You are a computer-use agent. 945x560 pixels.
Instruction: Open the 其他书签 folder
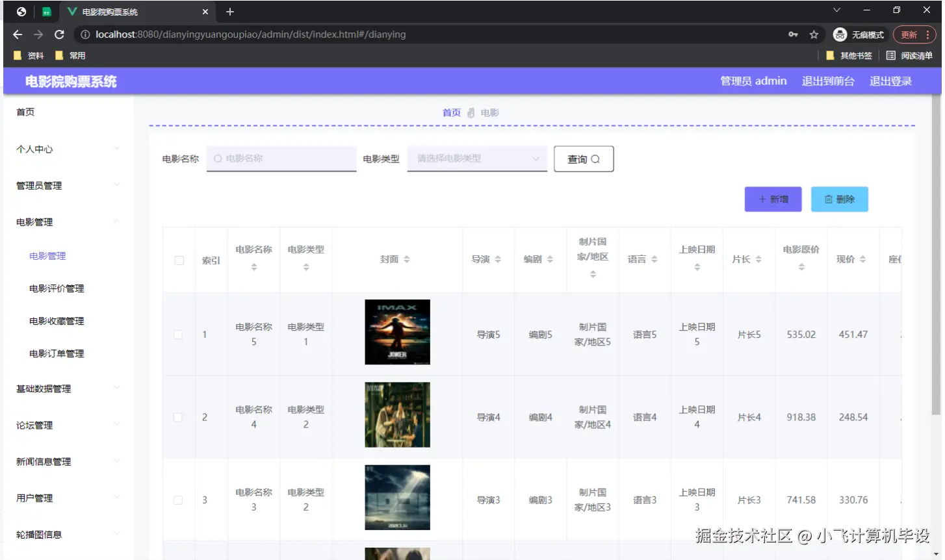point(849,55)
